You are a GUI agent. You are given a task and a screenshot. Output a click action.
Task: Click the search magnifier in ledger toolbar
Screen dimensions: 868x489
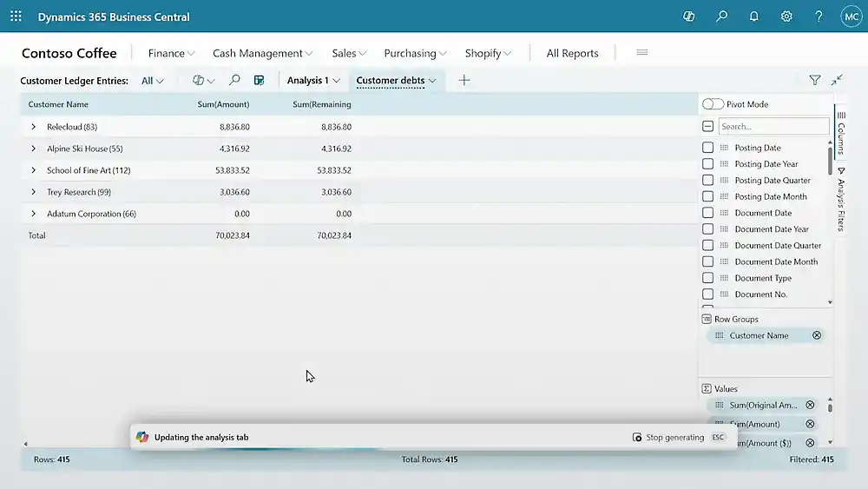[x=234, y=80]
